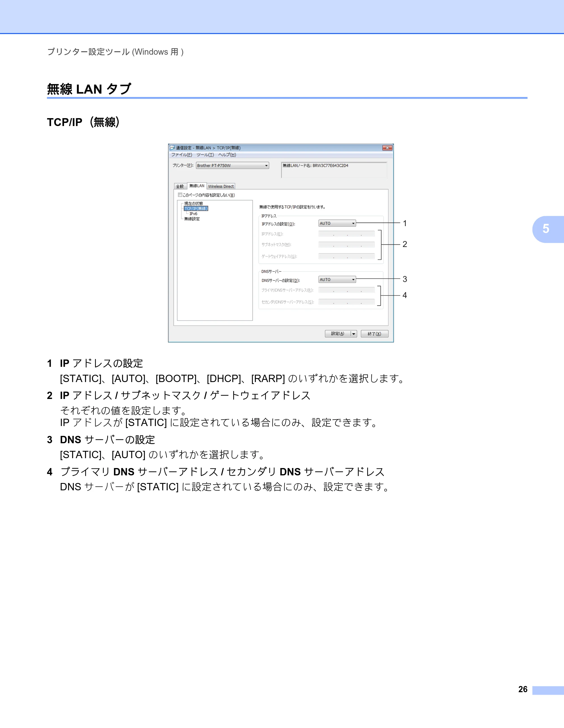Click the IPアドレス(E) input field
The image size is (564, 728).
pyautogui.click(x=346, y=234)
